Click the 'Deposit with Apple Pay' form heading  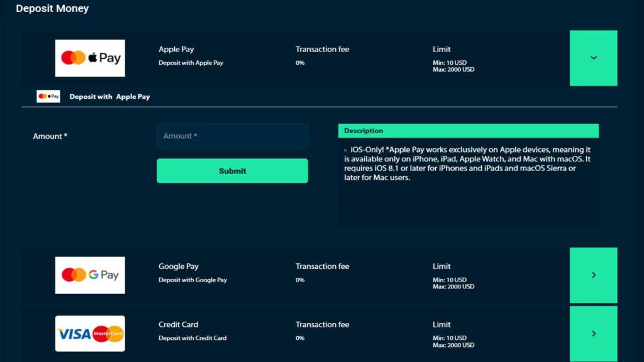(109, 97)
